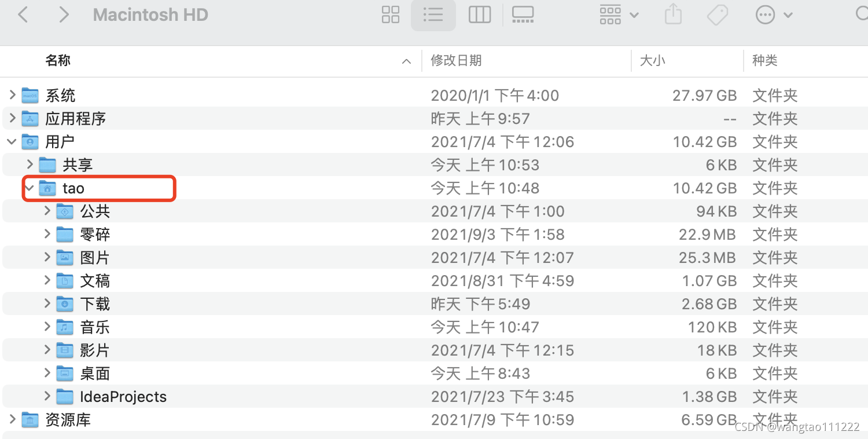Select the 下载 folder row
The image size is (868, 439).
pos(434,303)
